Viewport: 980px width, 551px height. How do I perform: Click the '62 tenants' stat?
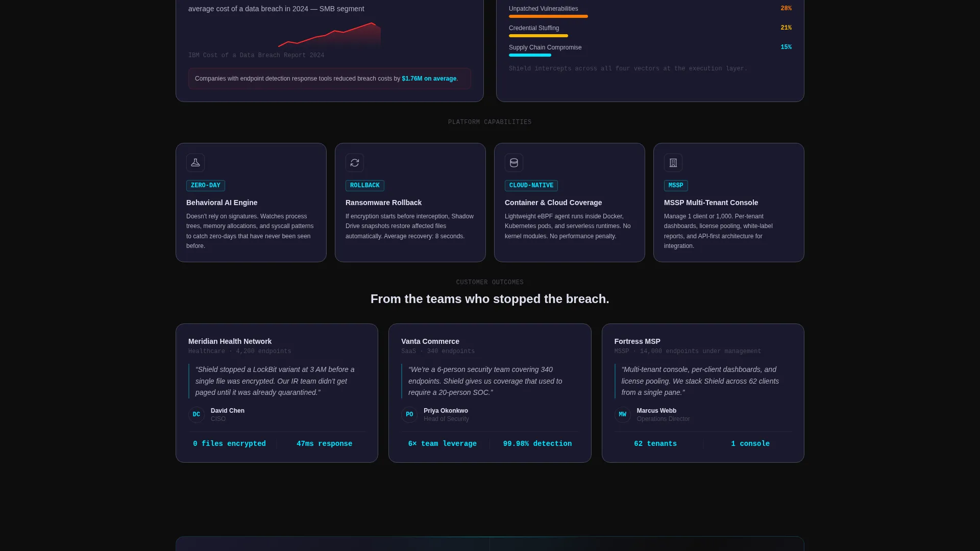click(x=655, y=444)
